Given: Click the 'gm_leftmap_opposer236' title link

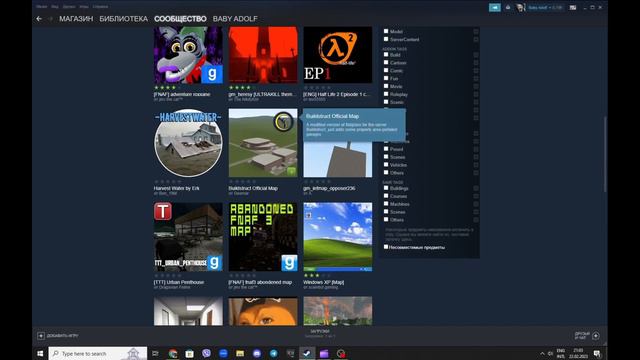Looking at the screenshot, I should click(329, 188).
